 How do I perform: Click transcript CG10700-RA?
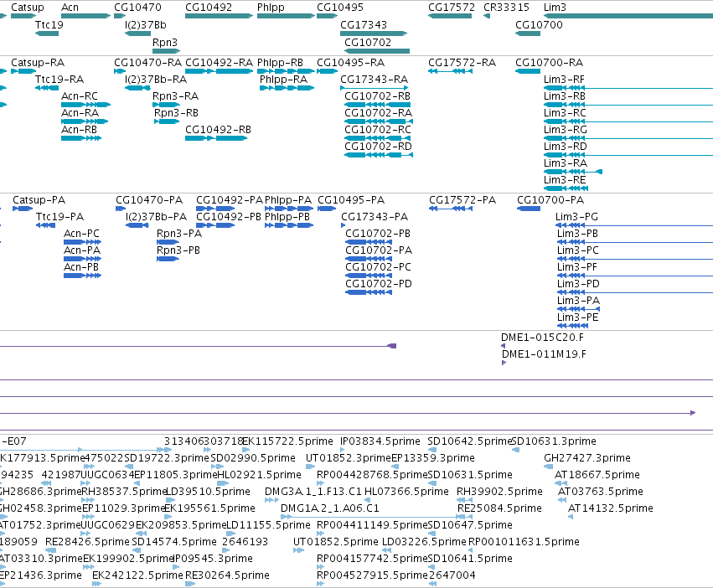528,71
